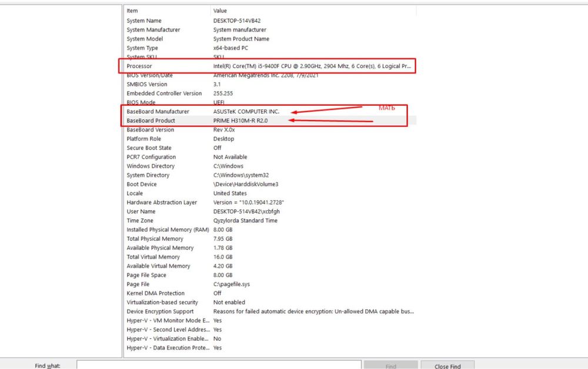Select the System Directory row label

pyautogui.click(x=148, y=175)
